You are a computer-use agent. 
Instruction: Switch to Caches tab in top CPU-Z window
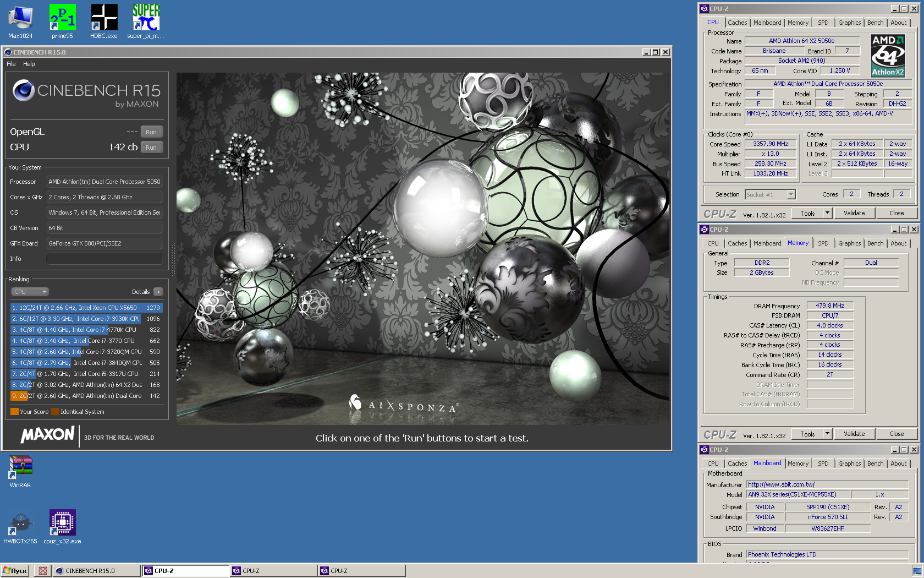pyautogui.click(x=737, y=23)
